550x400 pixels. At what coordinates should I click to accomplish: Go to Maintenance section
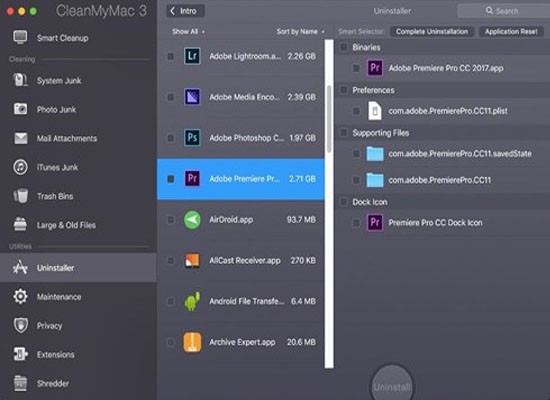tap(78, 296)
